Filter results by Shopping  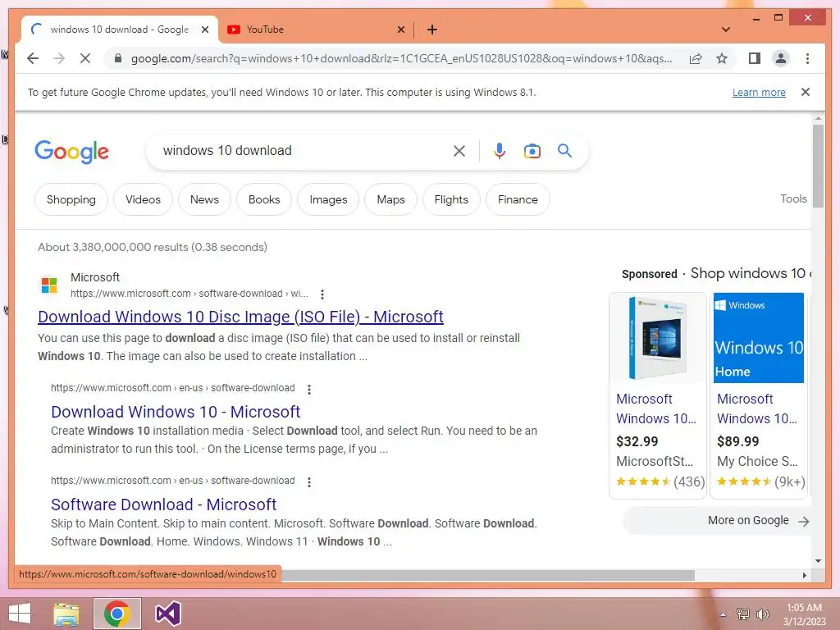[71, 199]
